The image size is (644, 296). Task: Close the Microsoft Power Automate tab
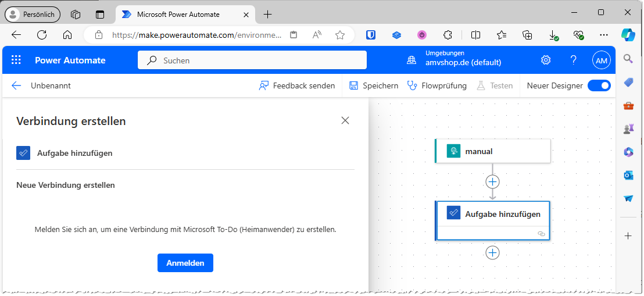click(x=246, y=15)
